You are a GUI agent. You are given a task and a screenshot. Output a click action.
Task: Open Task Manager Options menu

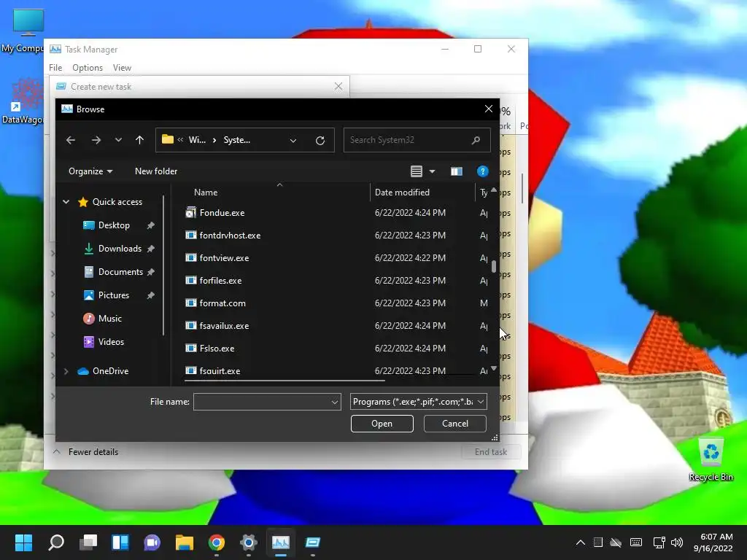pos(88,68)
